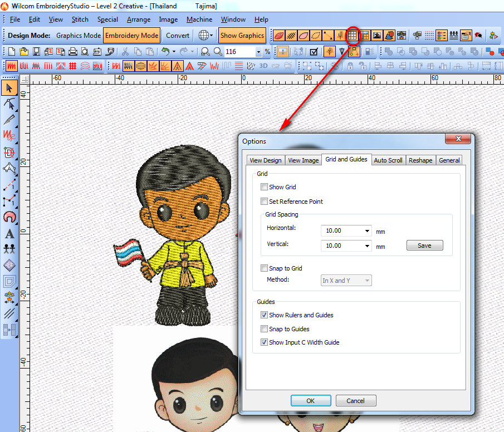Enable Snap to Guides checkbox
The width and height of the screenshot is (504, 432).
click(x=264, y=329)
